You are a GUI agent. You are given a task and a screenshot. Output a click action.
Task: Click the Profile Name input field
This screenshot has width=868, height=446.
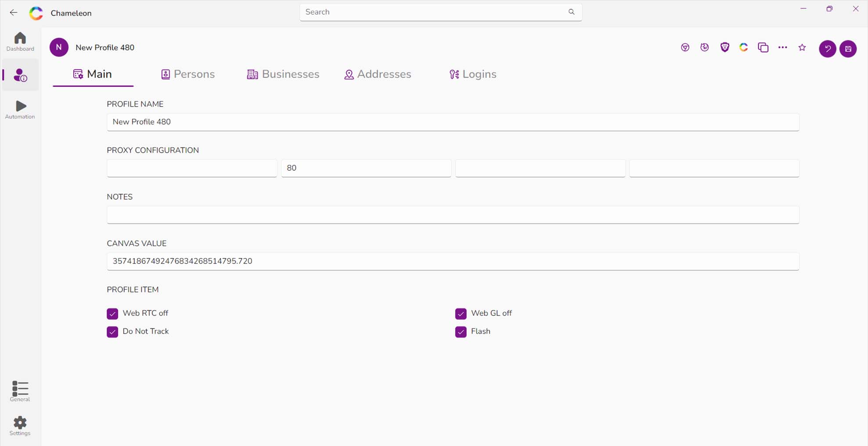[453, 122]
